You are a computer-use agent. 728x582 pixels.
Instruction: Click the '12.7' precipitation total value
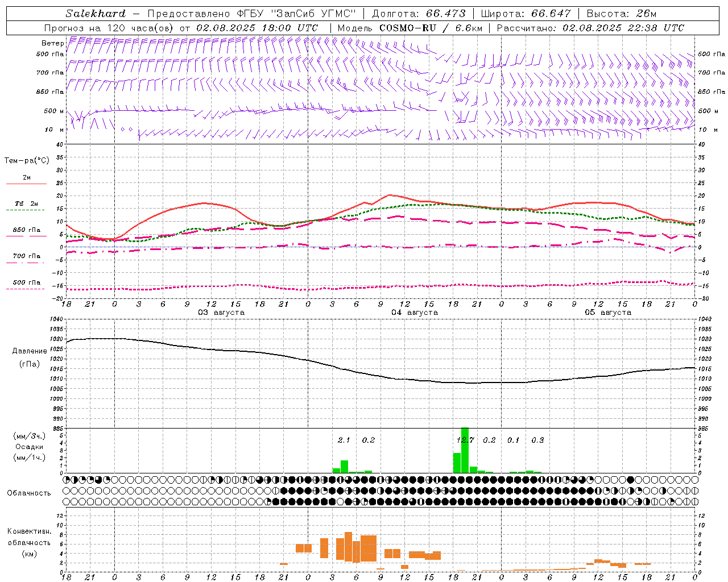465,440
